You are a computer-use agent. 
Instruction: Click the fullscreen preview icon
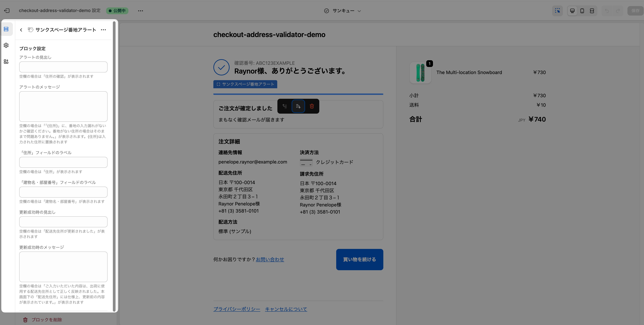pos(592,11)
